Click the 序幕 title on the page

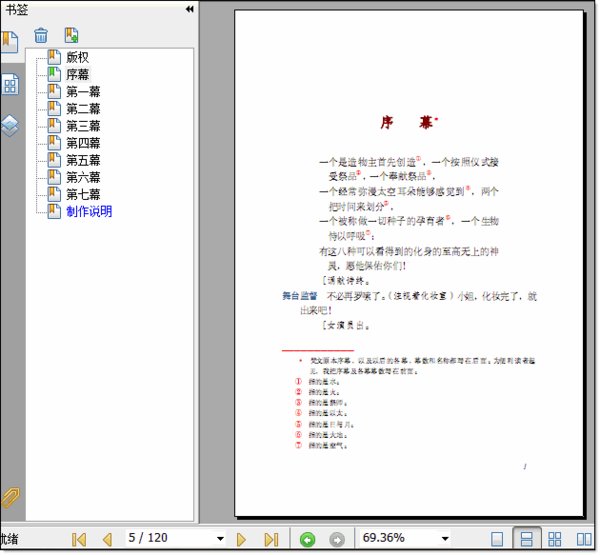(x=408, y=122)
